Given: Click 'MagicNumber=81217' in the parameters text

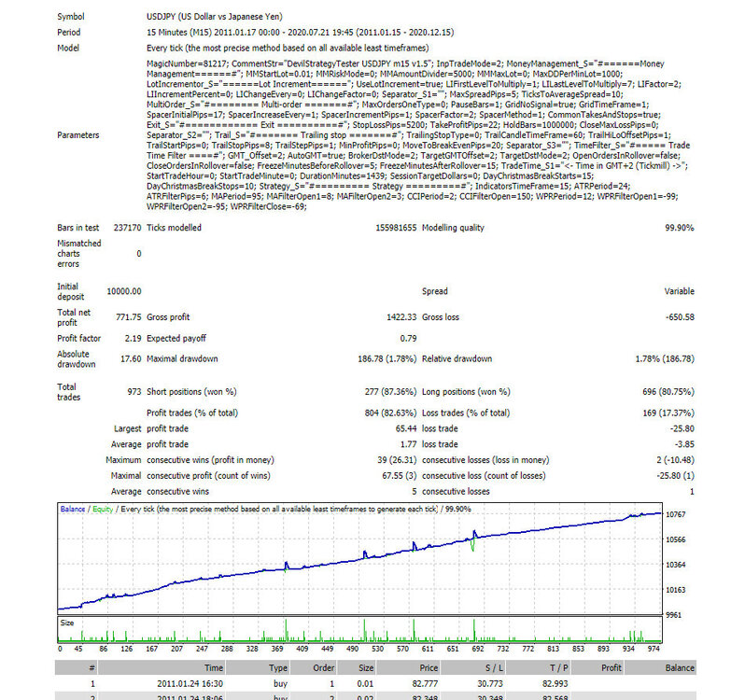Looking at the screenshot, I should 187,63.
